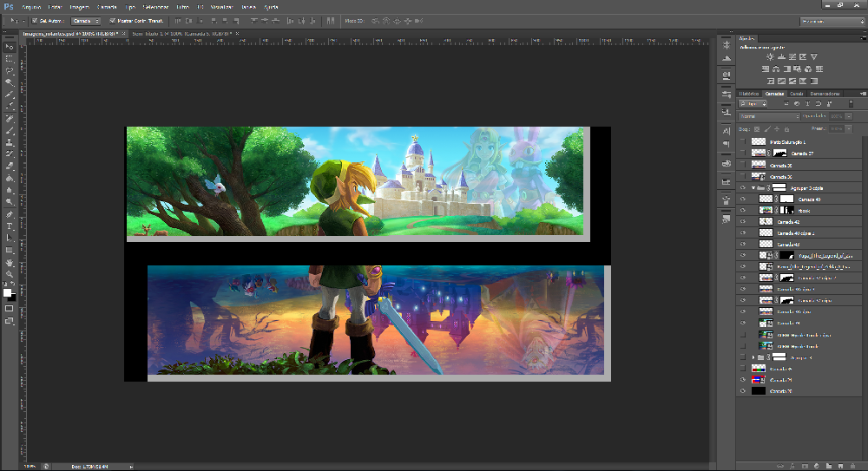Toggle the Sel. Autom. checkbox

click(x=35, y=21)
